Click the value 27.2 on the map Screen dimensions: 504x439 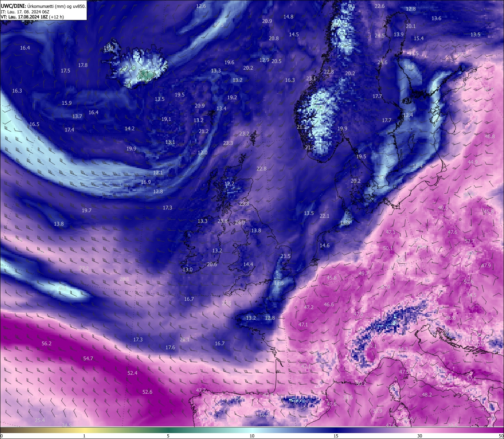pos(84,268)
